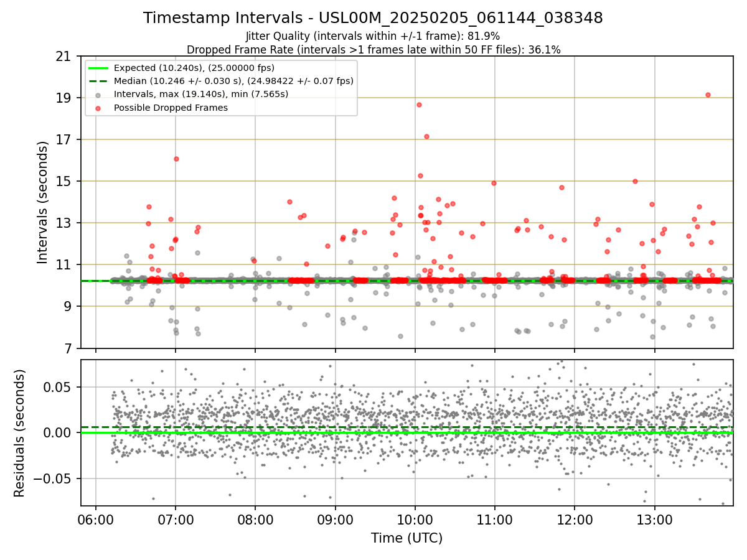
Task: Select legend entry 'Expected (10.240s), (25.00000 fps)'
Action: 194,68
